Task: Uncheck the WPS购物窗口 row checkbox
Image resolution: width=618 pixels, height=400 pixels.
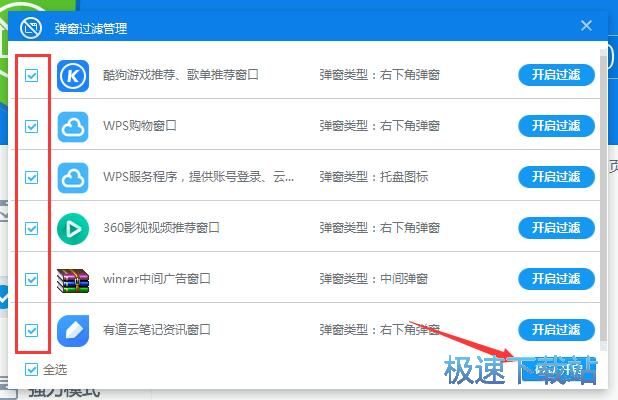Action: [x=32, y=127]
